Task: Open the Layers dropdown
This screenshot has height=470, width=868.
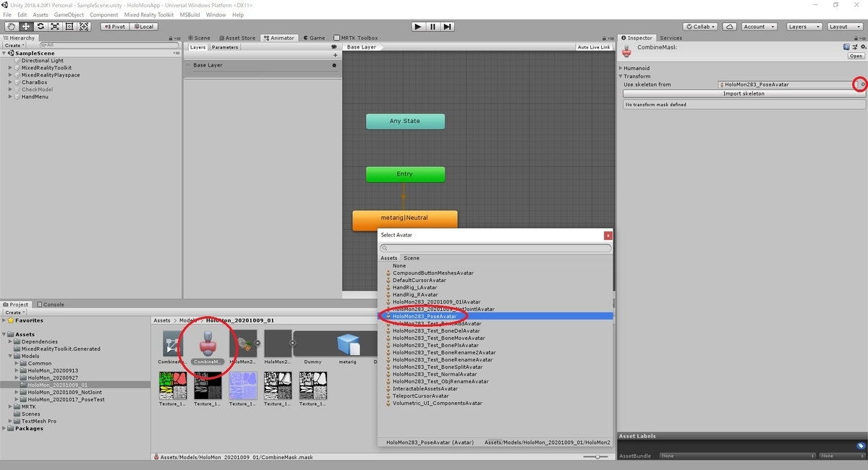Action: click(x=804, y=27)
